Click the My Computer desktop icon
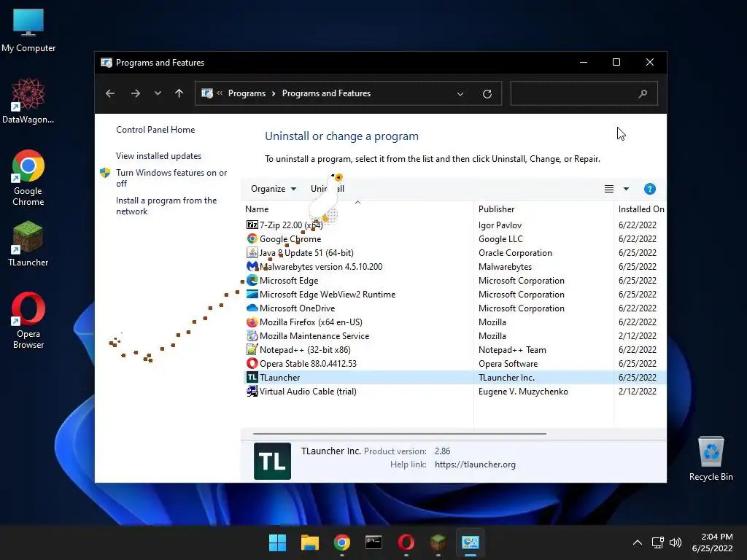The width and height of the screenshot is (747, 560). (28, 31)
